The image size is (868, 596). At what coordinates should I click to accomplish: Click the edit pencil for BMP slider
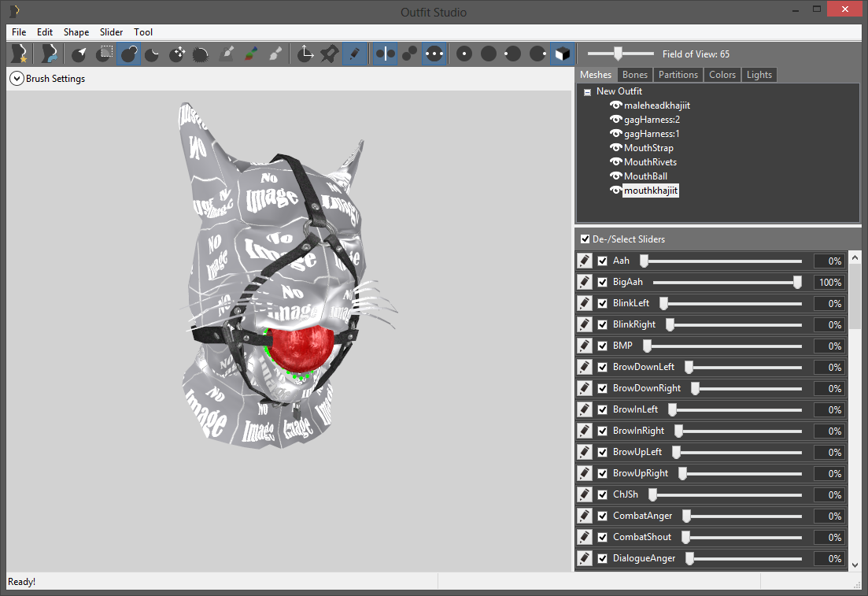point(585,346)
